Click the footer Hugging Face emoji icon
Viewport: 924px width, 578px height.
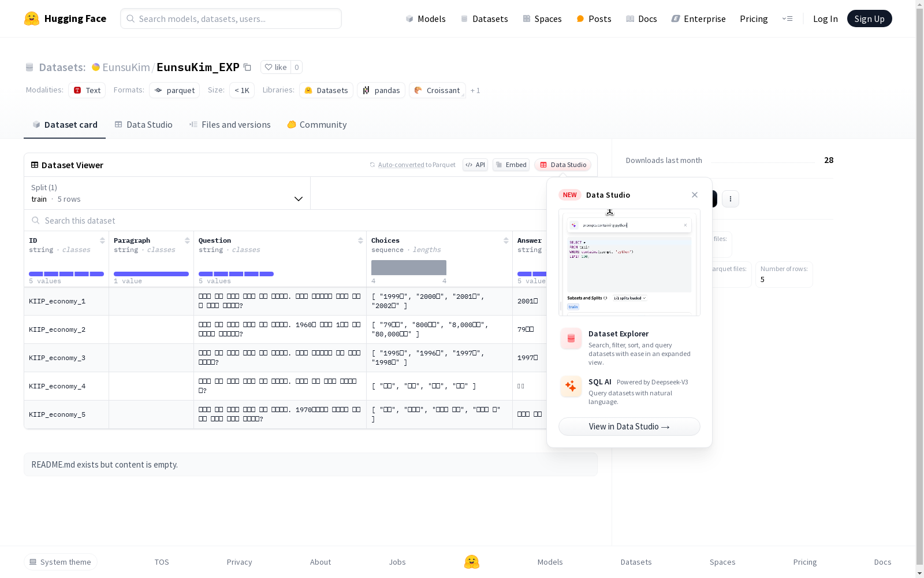[x=472, y=562]
